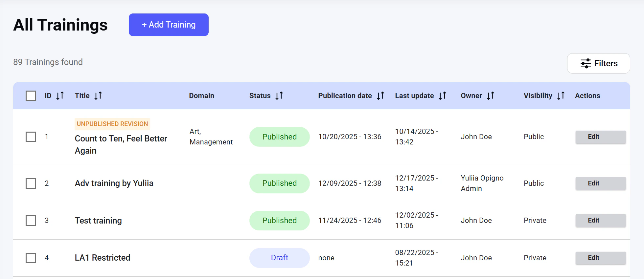The height and width of the screenshot is (279, 644).
Task: Select the checkbox for training ID 1
Action: (31, 137)
